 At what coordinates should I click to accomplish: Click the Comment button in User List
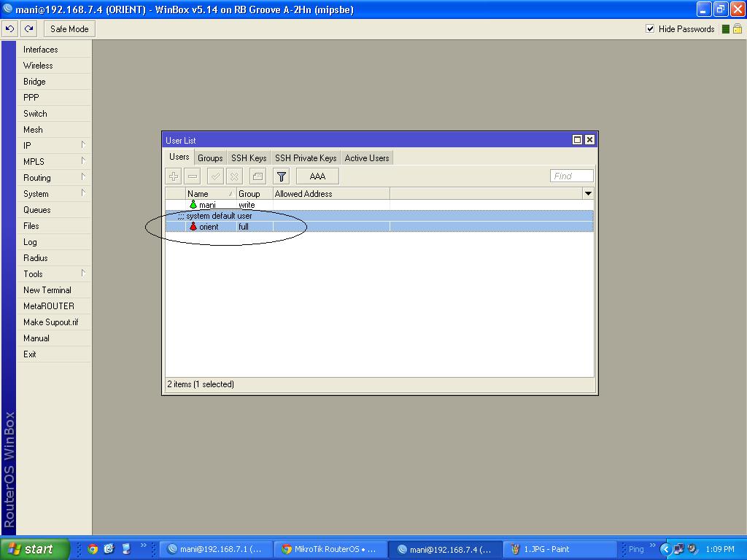pos(258,176)
